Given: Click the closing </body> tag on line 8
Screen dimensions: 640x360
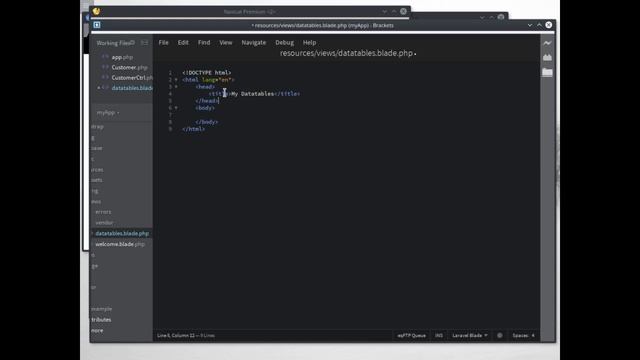Looking at the screenshot, I should tap(207, 122).
